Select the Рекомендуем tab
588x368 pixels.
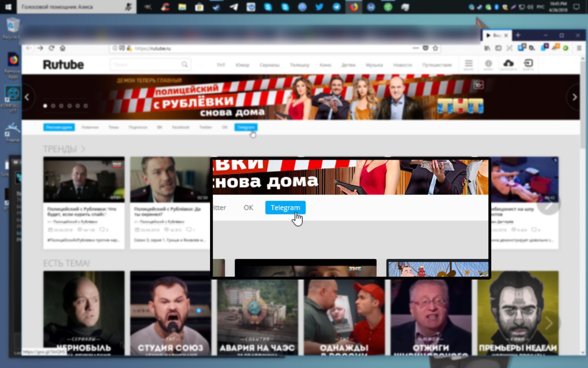click(x=59, y=127)
